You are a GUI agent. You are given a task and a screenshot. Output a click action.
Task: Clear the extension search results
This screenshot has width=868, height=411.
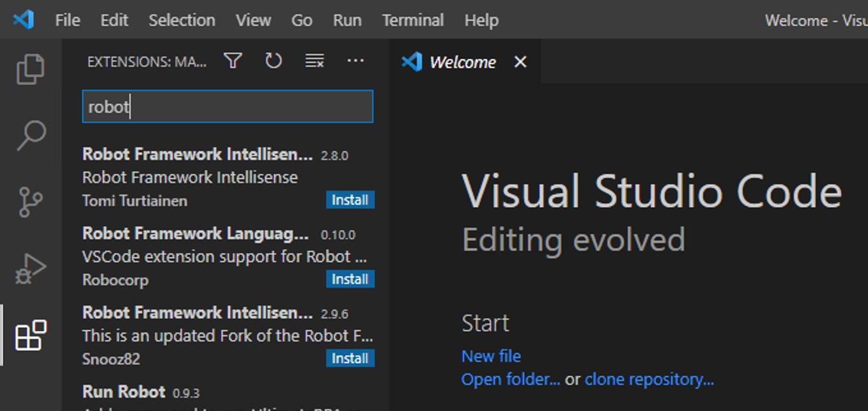314,61
